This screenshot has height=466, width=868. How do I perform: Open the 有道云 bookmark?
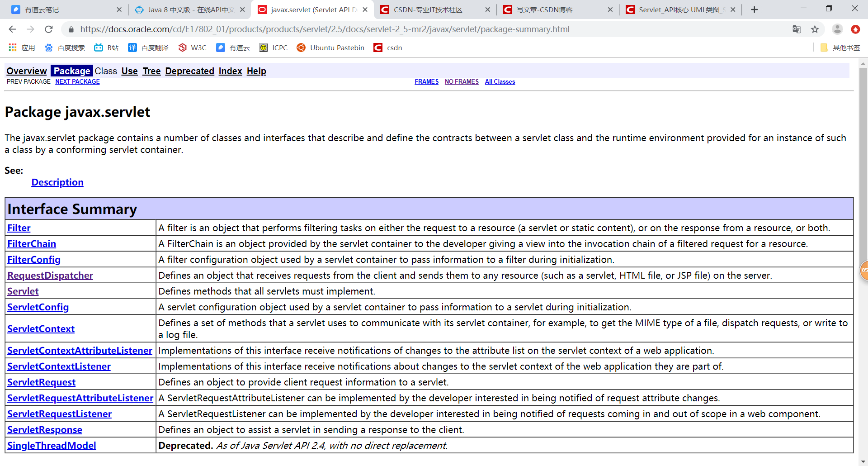point(233,48)
